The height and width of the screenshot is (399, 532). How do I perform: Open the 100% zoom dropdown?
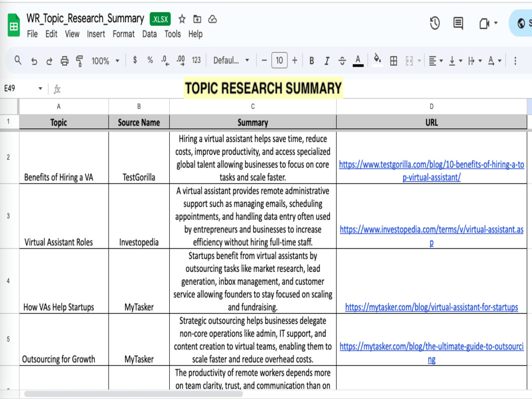pos(105,61)
